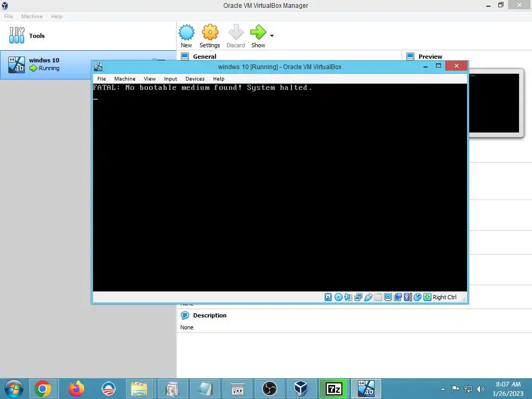
Task: Click the network adapters status icon
Action: click(x=358, y=297)
